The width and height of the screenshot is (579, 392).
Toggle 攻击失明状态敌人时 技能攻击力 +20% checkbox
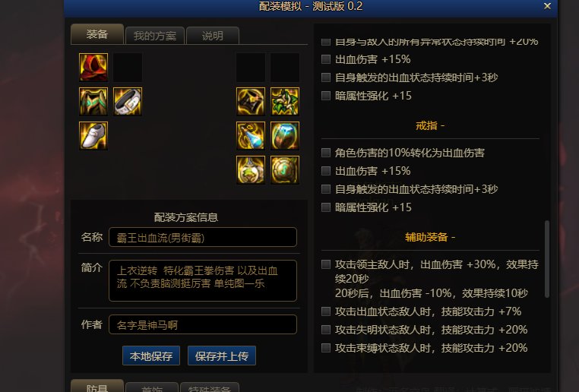tap(326, 330)
